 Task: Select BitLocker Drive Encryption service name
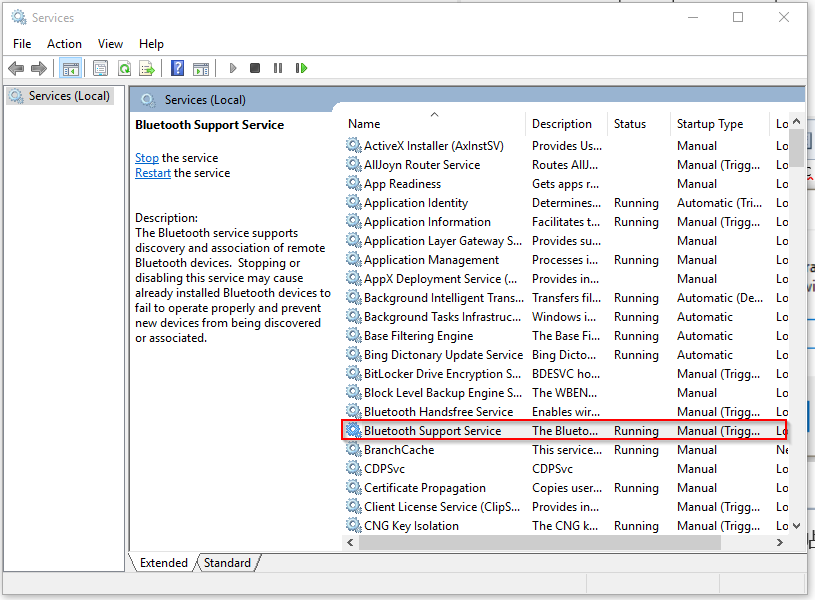point(442,373)
